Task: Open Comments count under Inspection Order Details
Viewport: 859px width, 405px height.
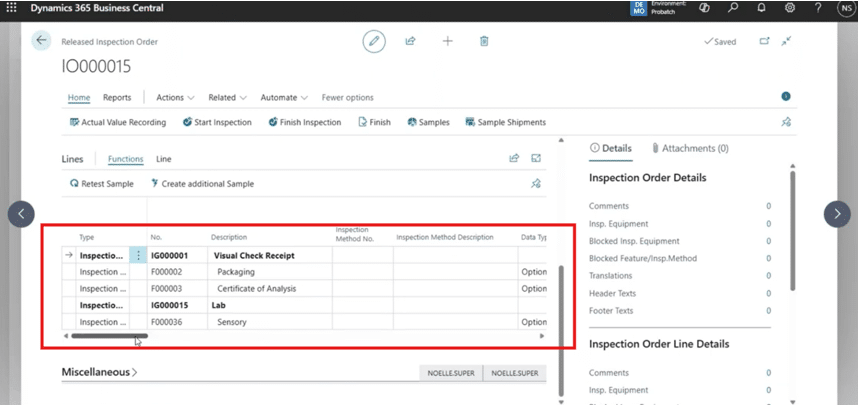Action: (769, 206)
